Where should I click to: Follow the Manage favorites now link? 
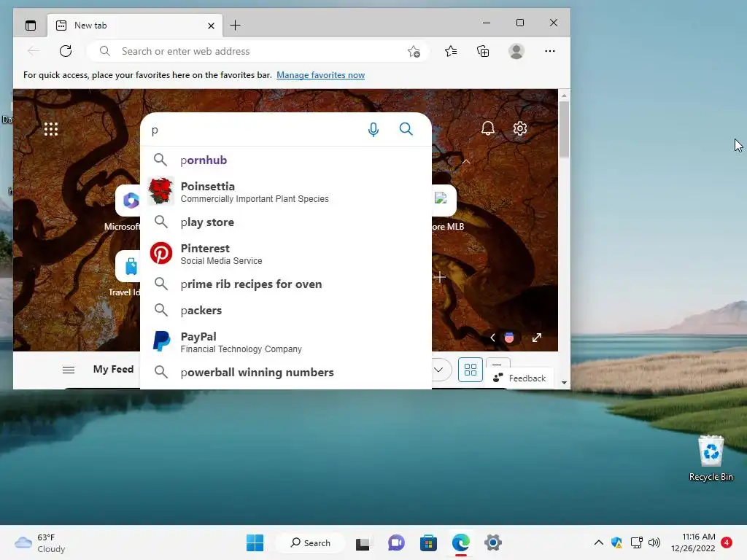point(321,75)
